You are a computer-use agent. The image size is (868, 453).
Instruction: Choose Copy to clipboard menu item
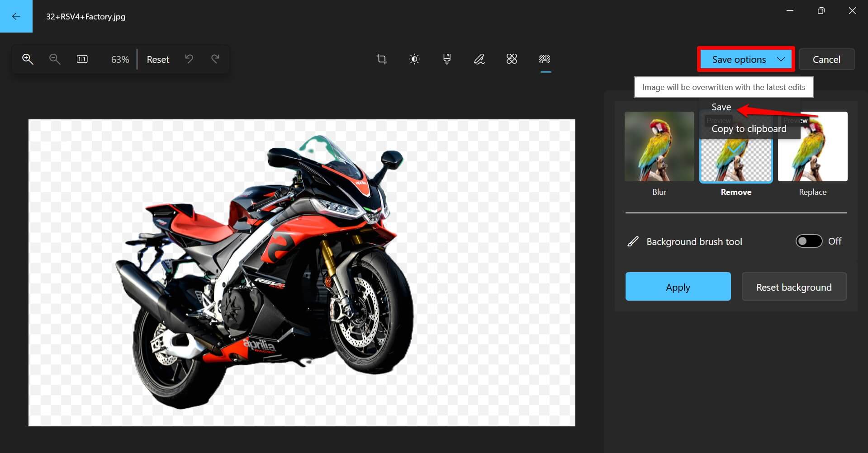pos(749,129)
